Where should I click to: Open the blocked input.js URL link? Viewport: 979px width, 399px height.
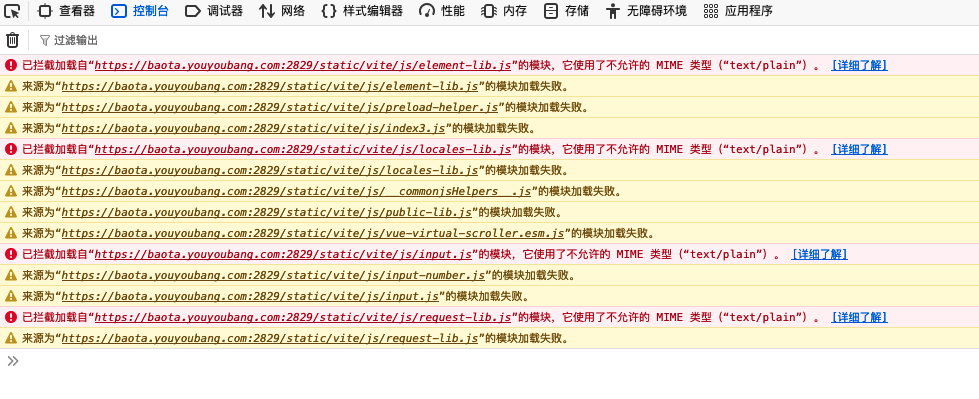pyautogui.click(x=283, y=254)
